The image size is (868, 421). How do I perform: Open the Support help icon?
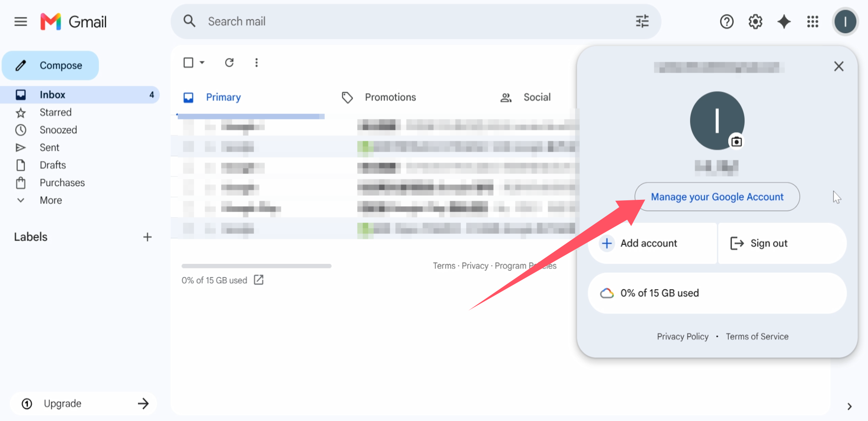click(x=726, y=21)
